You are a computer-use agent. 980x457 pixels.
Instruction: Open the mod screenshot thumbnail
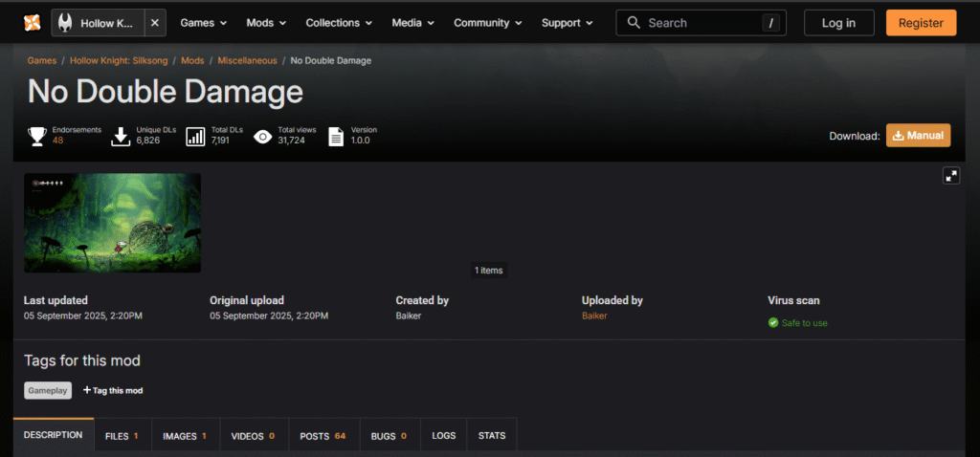pyautogui.click(x=113, y=223)
